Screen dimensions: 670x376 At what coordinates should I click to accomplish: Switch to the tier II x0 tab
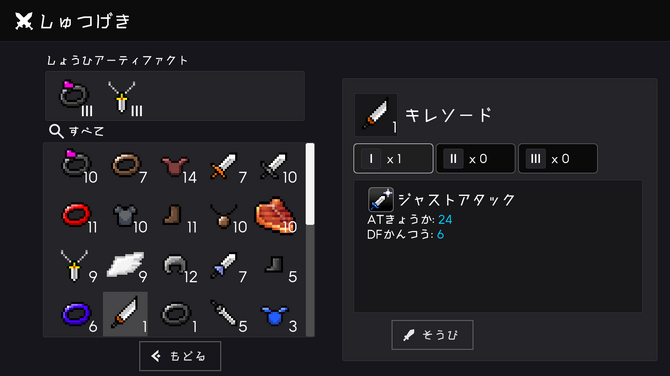(475, 159)
